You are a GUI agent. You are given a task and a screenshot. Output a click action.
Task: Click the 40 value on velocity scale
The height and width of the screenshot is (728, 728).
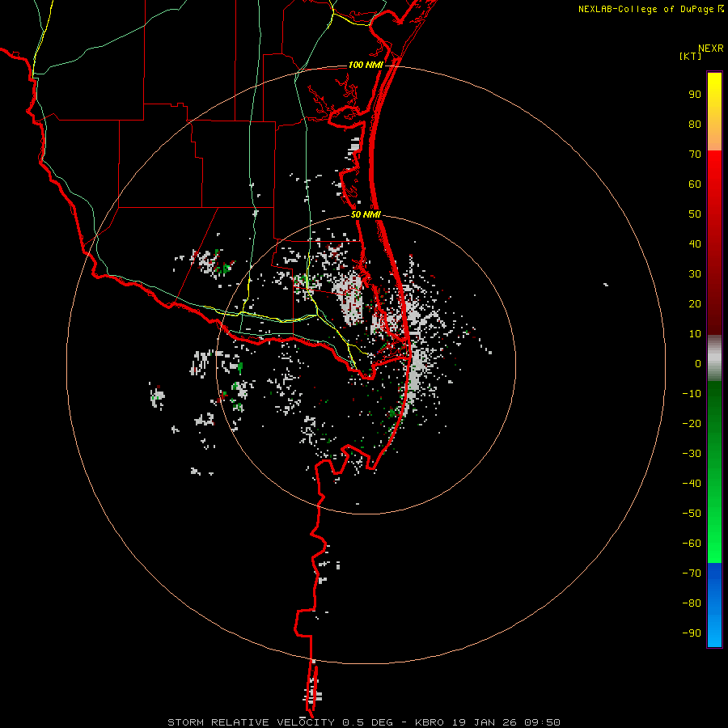pyautogui.click(x=695, y=244)
